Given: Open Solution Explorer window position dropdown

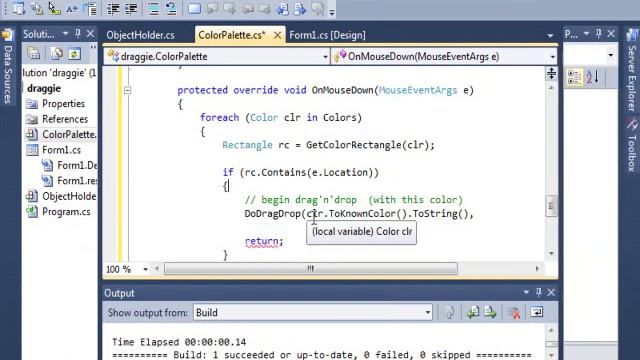Looking at the screenshot, I should click(65, 34).
